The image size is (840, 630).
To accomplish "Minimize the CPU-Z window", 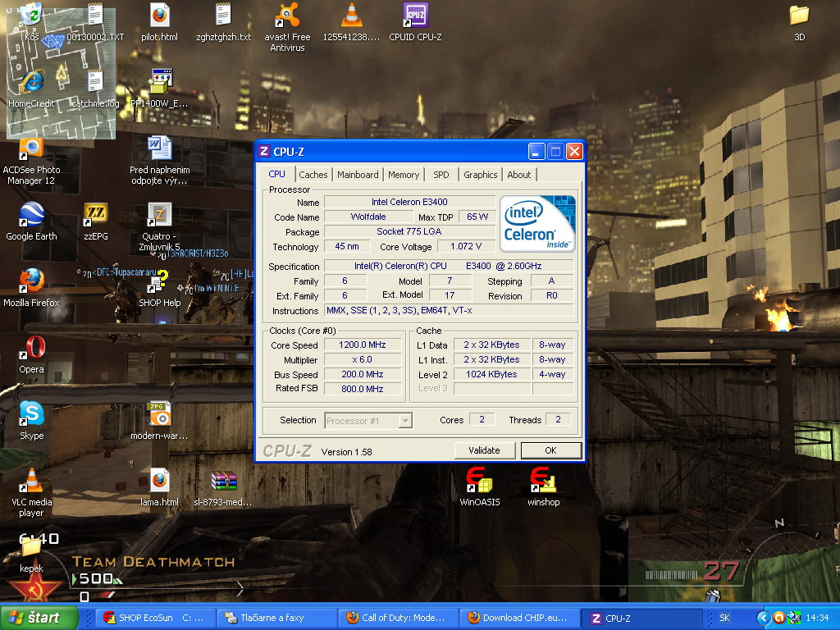I will click(536, 152).
